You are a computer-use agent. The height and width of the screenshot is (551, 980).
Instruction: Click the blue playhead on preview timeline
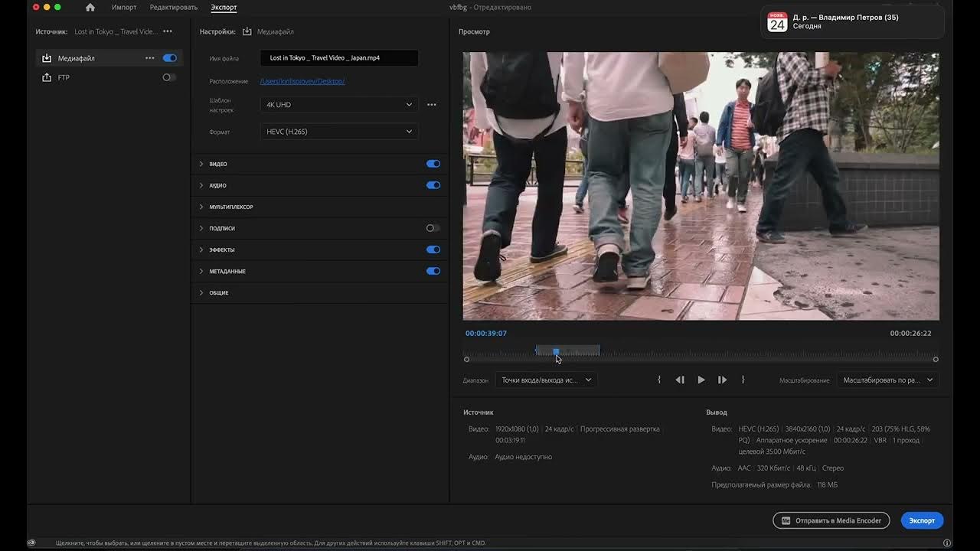click(556, 352)
